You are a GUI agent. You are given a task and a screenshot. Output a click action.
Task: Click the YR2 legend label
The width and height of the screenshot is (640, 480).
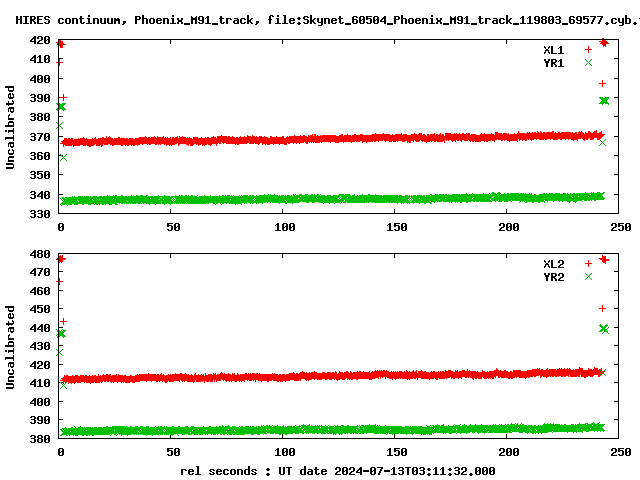click(553, 277)
